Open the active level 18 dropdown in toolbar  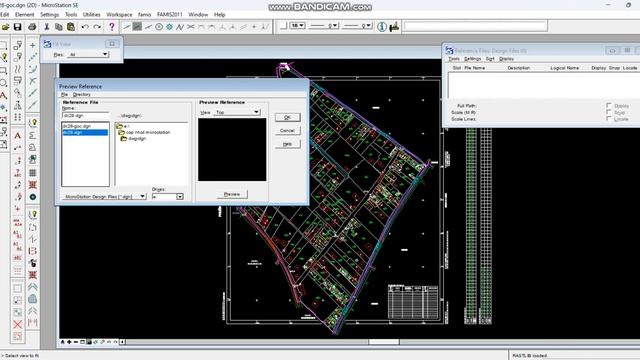pyautogui.click(x=298, y=26)
